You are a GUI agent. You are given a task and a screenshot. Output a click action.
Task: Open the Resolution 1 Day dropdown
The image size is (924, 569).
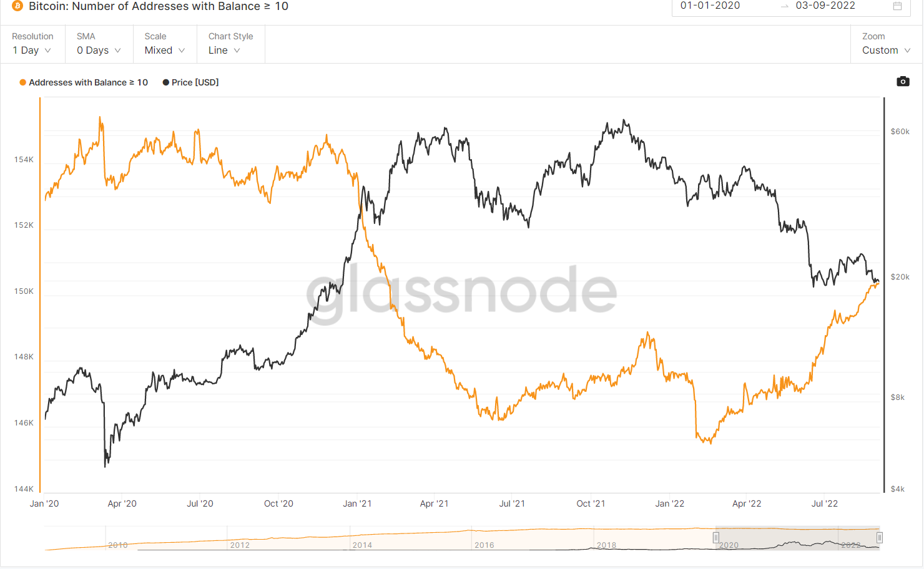(x=32, y=50)
